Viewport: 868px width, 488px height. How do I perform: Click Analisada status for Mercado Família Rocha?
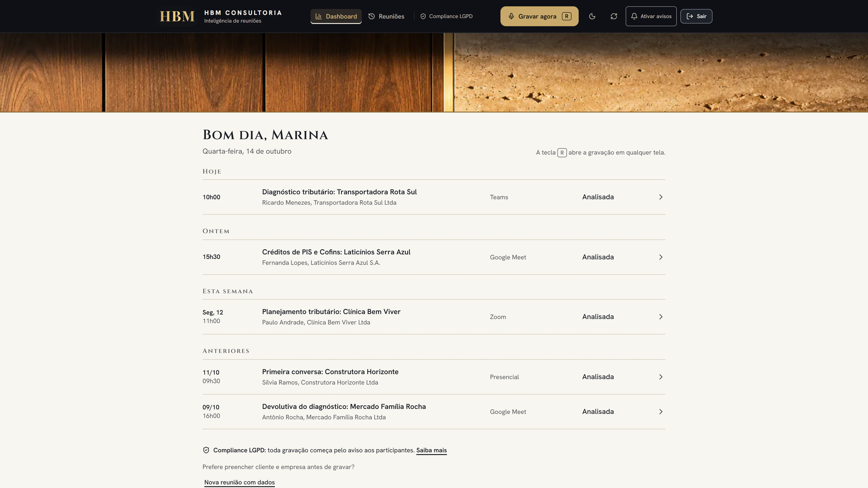click(598, 412)
